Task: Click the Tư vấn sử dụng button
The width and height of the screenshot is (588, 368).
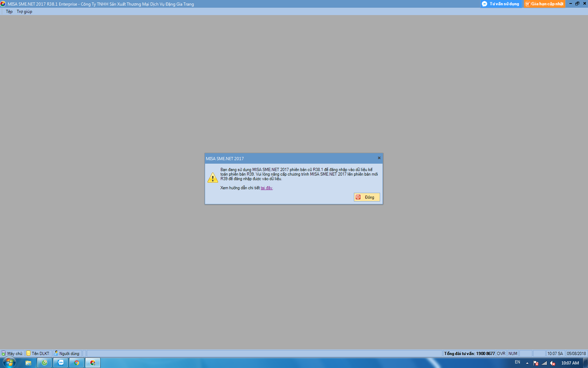Action: click(x=501, y=4)
